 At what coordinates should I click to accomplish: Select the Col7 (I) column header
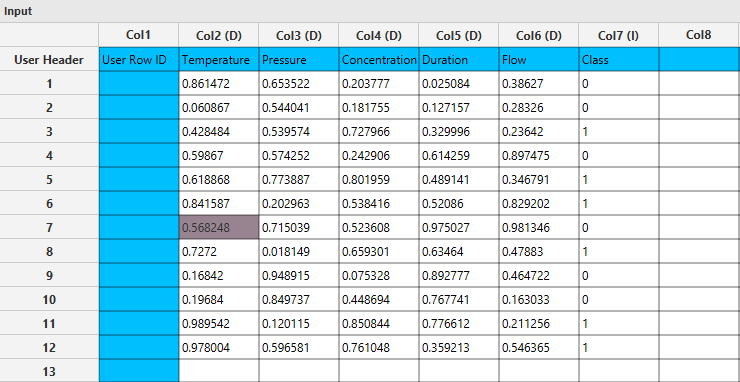[619, 35]
